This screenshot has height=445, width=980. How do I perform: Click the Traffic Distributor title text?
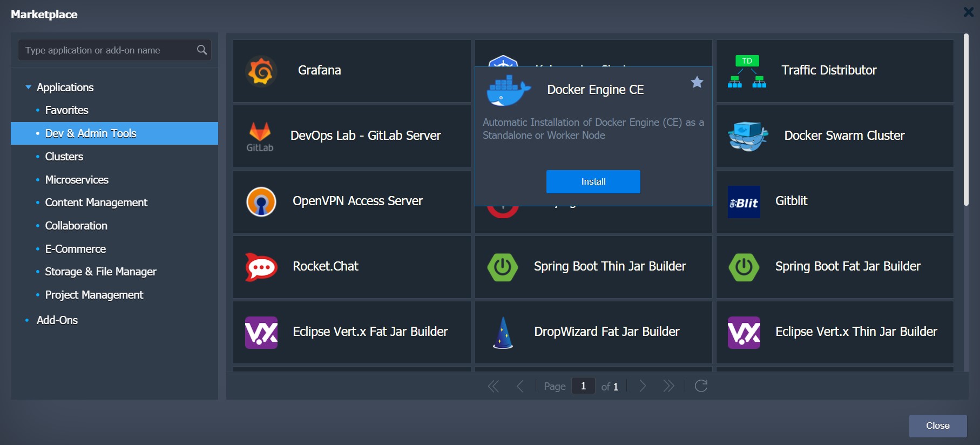point(829,70)
